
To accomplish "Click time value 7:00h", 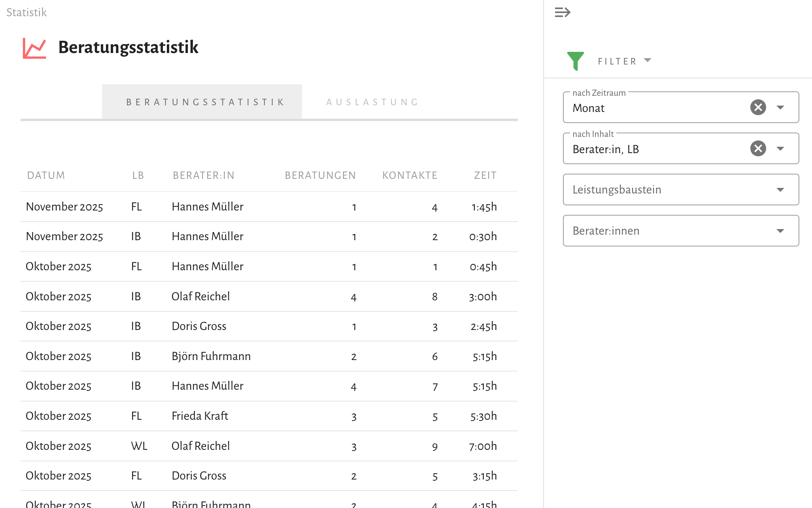I will point(483,446).
